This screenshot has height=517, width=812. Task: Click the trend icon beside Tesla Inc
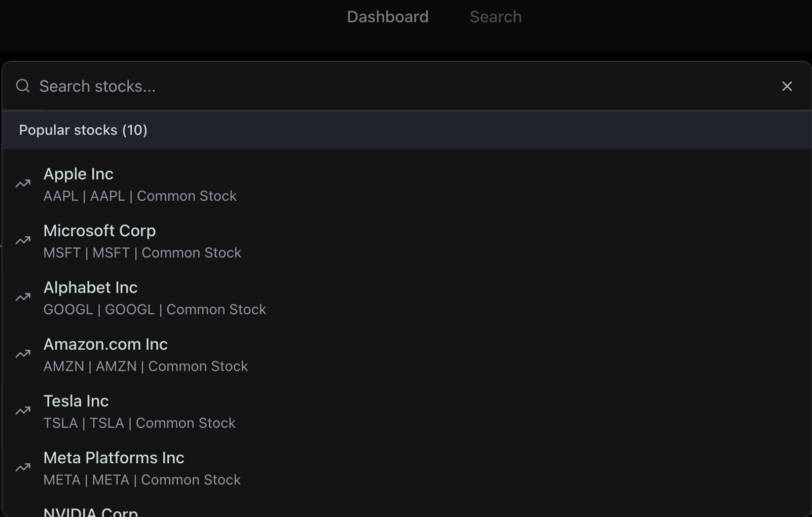point(23,411)
